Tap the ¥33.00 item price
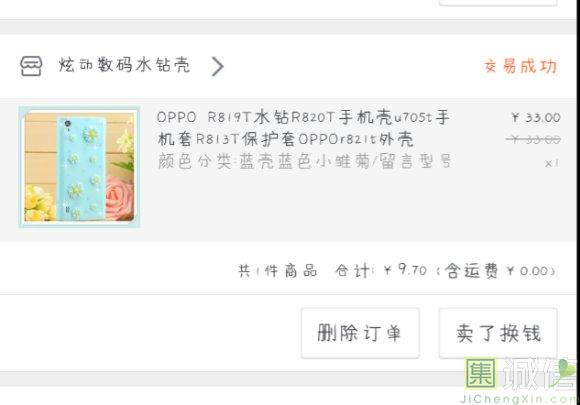Image resolution: width=580 pixels, height=405 pixels. [536, 118]
